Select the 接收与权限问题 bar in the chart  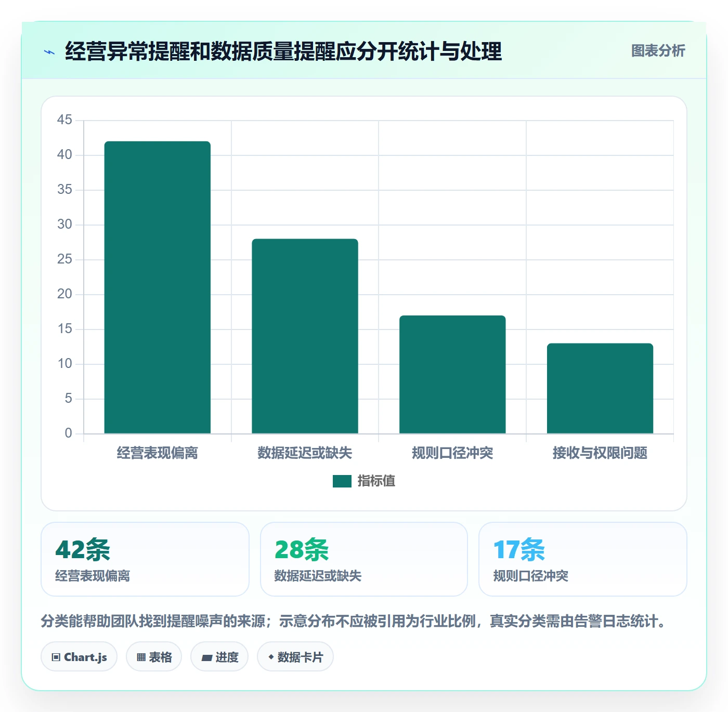tap(600, 388)
